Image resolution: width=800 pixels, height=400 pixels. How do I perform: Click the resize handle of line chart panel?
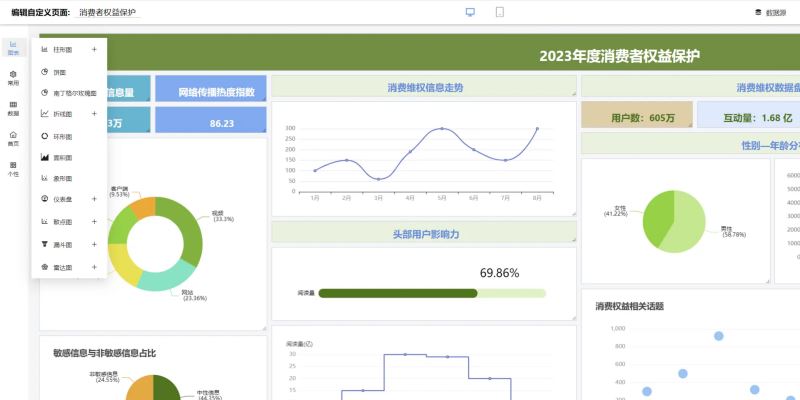tap(573, 213)
